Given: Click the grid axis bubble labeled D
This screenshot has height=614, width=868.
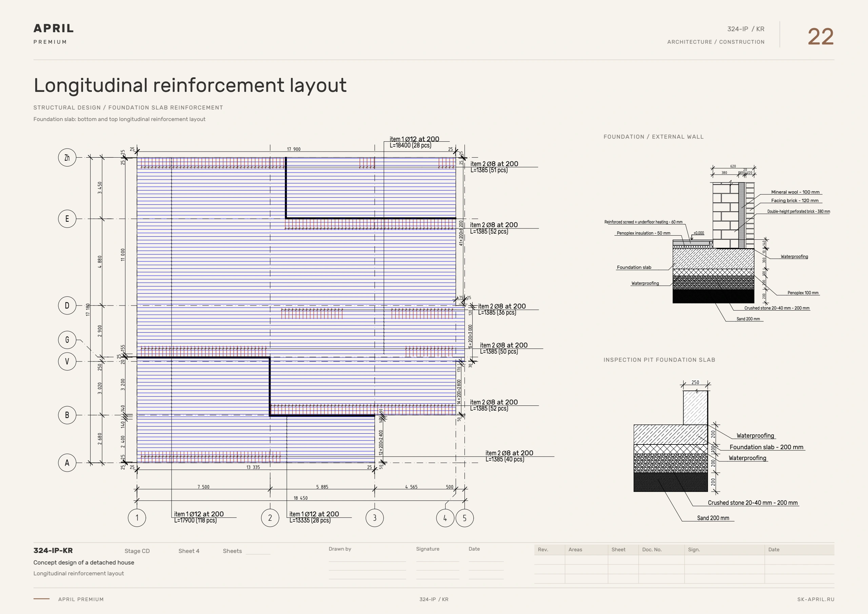Looking at the screenshot, I should coord(67,305).
